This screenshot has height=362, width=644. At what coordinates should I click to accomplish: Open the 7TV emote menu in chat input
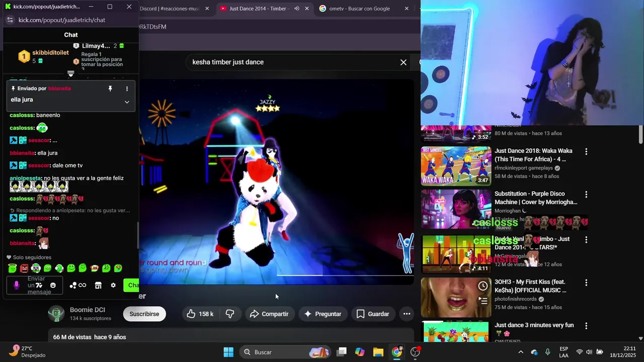(x=39, y=285)
